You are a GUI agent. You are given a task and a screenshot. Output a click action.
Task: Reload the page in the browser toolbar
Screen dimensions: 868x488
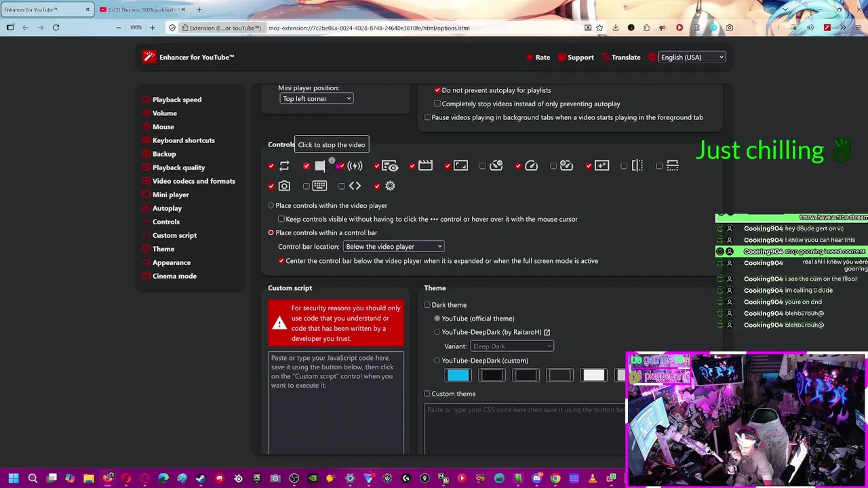pos(56,28)
